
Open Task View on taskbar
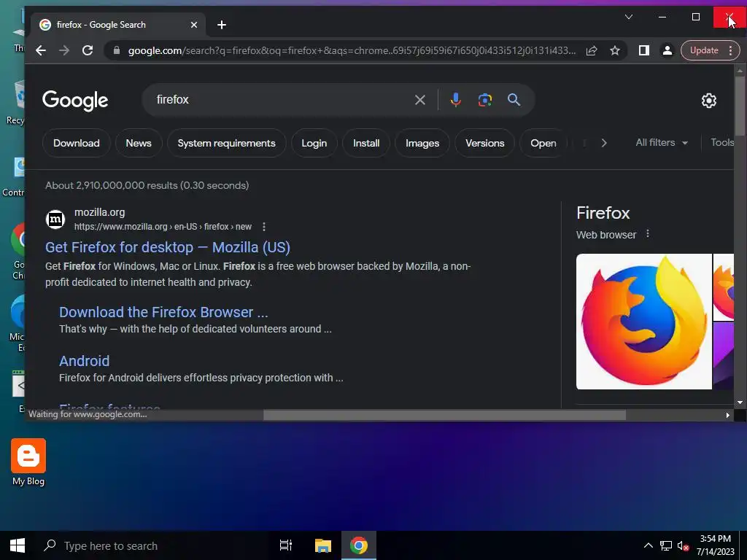point(286,545)
